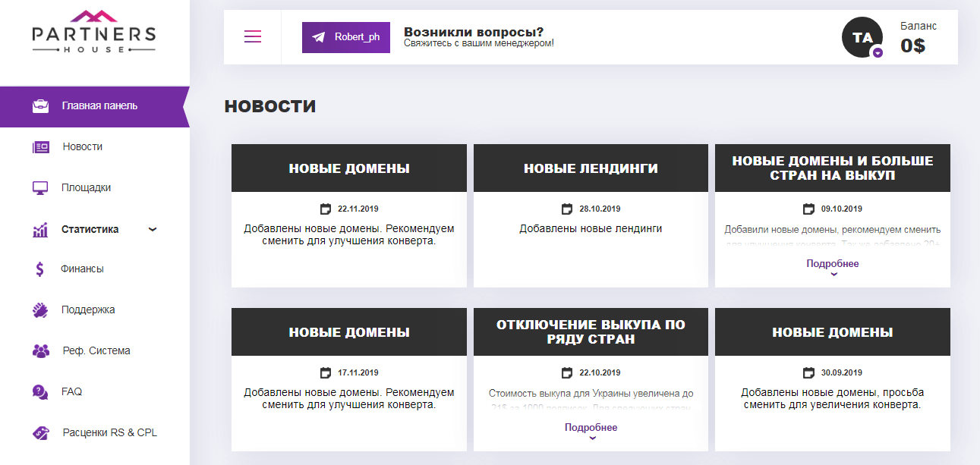Open Реф. Система via the people icon
Screen dimensions: 980x465
40,350
